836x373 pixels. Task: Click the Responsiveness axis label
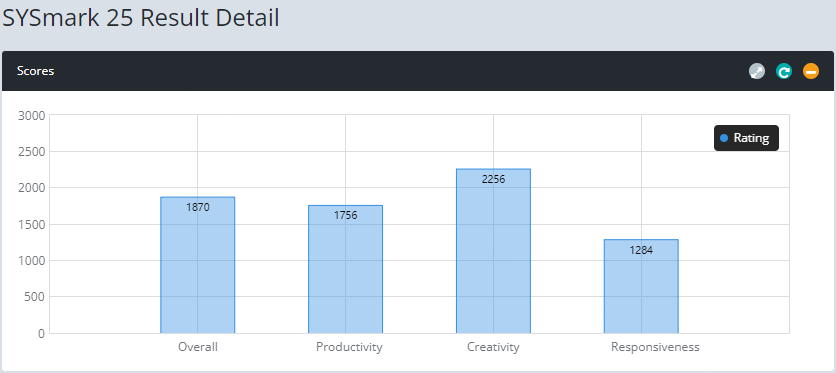(655, 347)
